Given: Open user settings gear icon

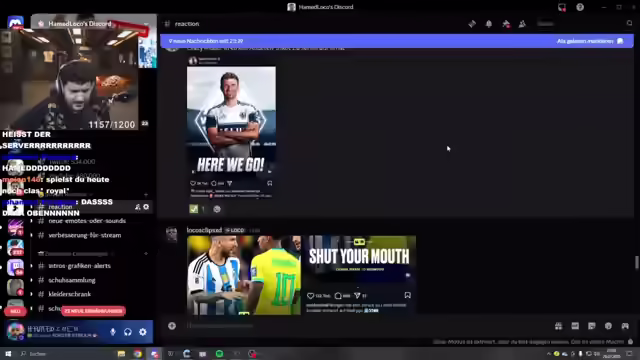Looking at the screenshot, I should coord(143,332).
